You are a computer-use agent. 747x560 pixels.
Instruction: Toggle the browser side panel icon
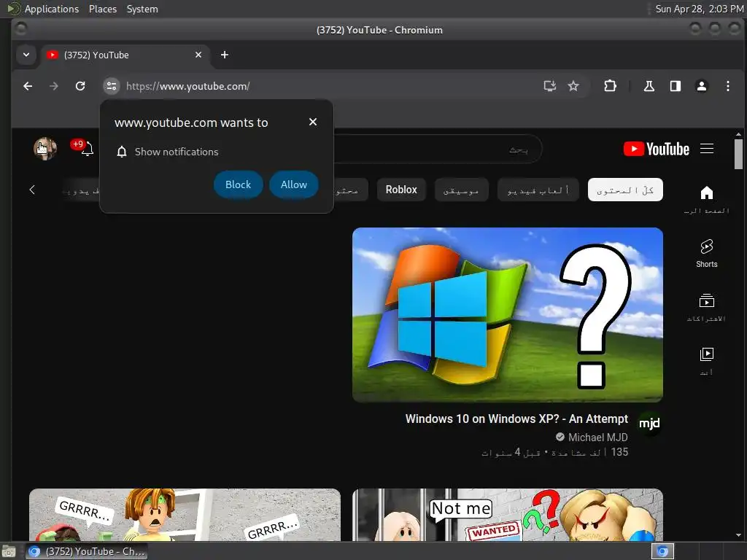[675, 86]
